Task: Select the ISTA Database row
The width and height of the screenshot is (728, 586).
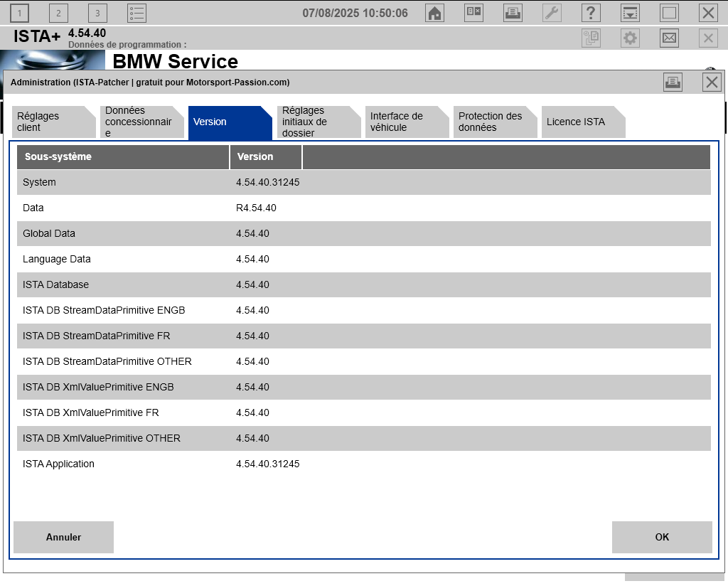Action: 364,284
